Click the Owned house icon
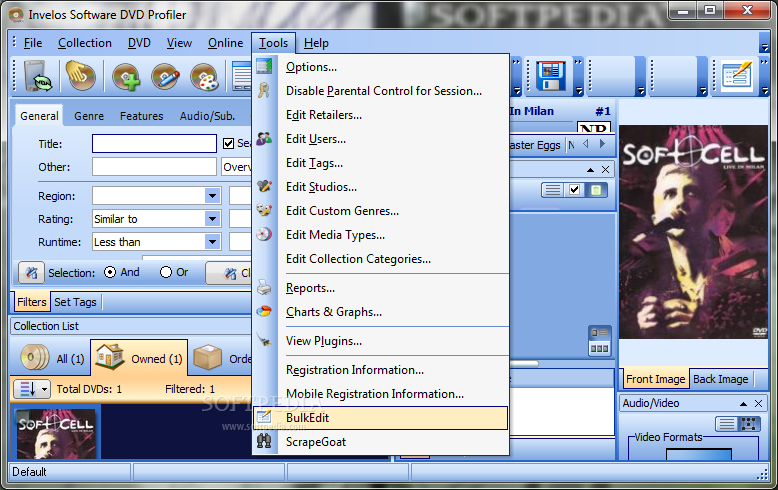The width and height of the screenshot is (778, 490). [x=110, y=357]
